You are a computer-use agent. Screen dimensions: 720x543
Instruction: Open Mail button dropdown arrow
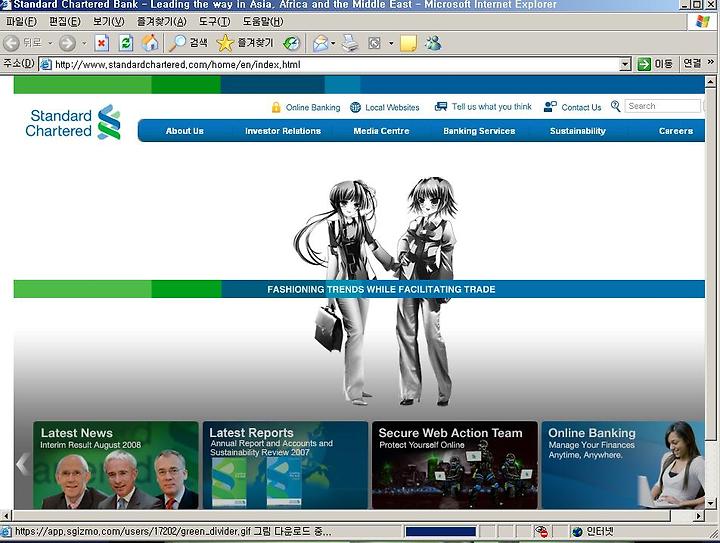point(333,43)
